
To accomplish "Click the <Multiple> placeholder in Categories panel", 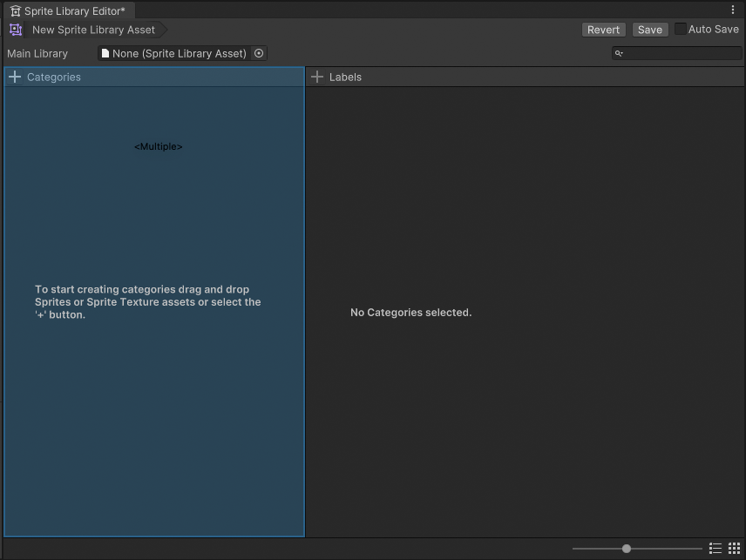I will 159,146.
